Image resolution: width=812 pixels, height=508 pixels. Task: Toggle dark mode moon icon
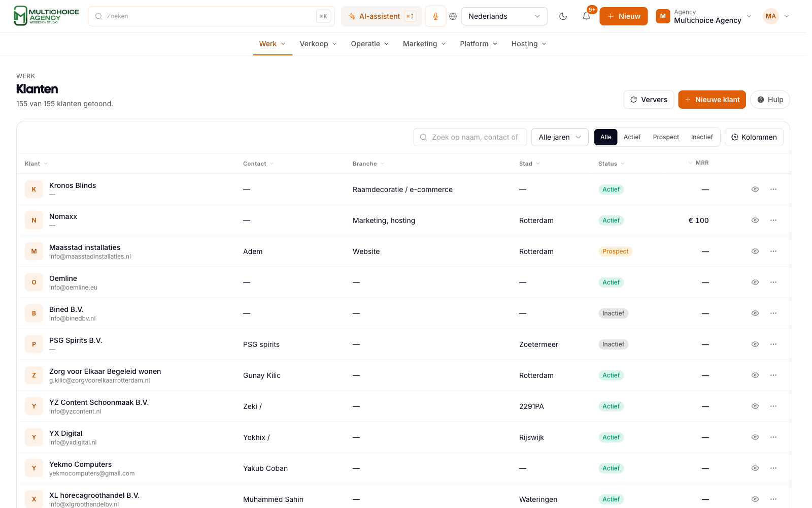click(x=563, y=16)
